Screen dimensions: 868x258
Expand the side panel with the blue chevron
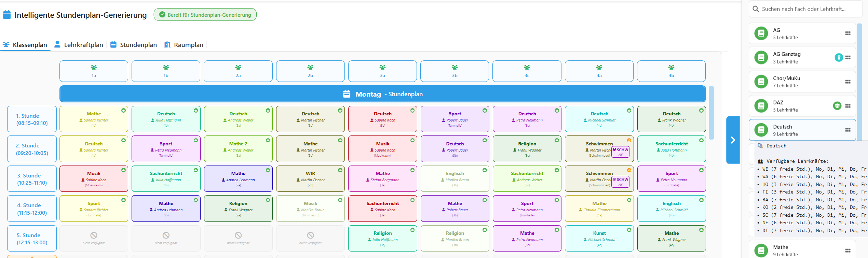[733, 140]
